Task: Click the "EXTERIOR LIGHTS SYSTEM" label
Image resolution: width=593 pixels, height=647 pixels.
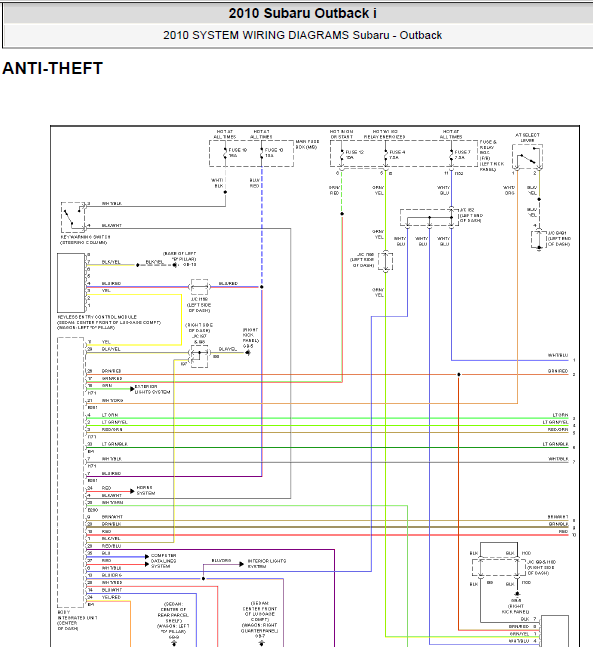Action: pos(152,389)
